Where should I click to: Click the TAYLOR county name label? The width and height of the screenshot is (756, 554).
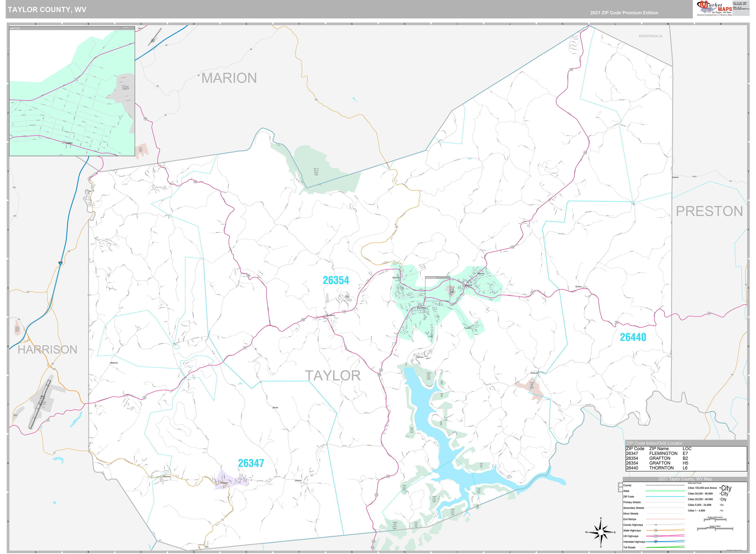click(332, 376)
